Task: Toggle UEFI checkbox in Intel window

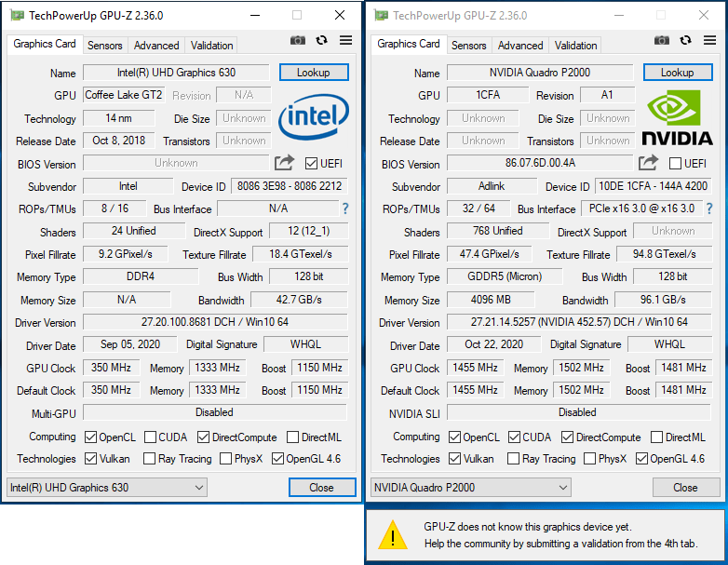Action: (312, 164)
